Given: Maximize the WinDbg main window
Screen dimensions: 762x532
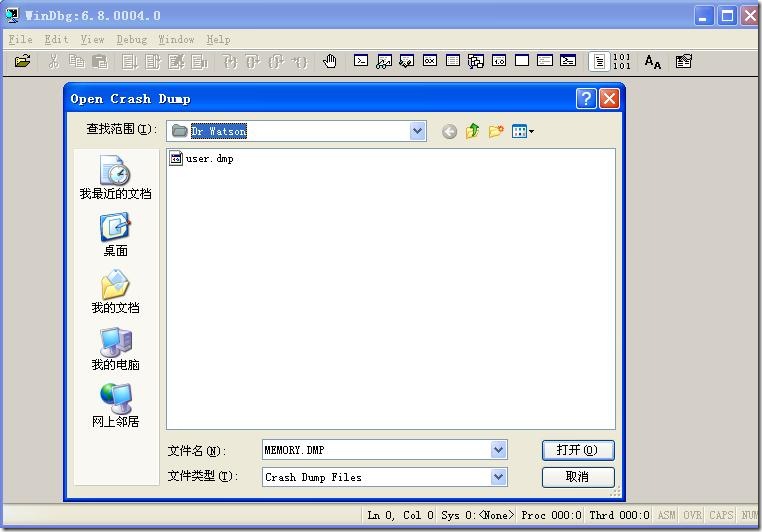Looking at the screenshot, I should [727, 16].
